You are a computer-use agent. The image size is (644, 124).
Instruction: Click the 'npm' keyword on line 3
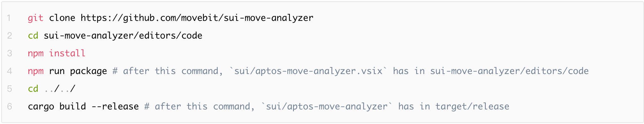(x=36, y=53)
